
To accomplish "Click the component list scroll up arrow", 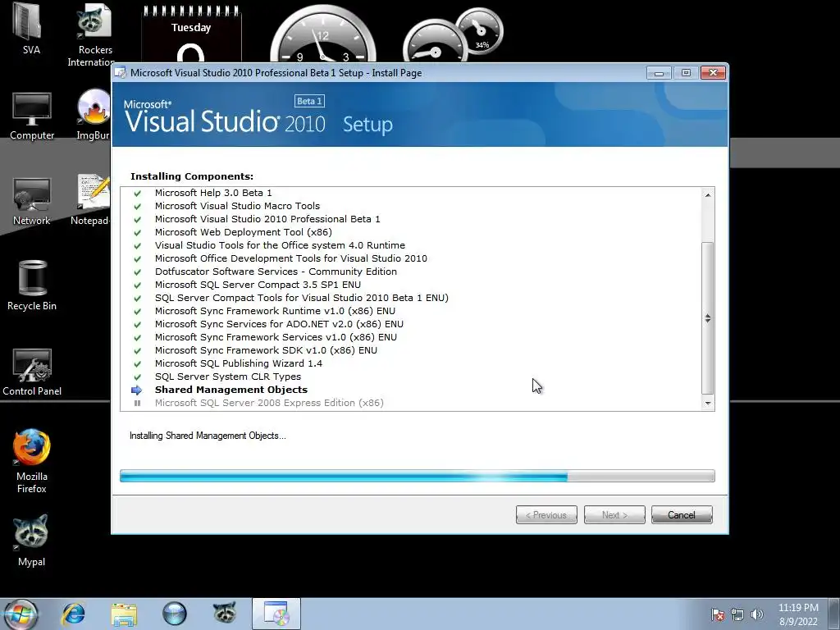I will (x=708, y=195).
